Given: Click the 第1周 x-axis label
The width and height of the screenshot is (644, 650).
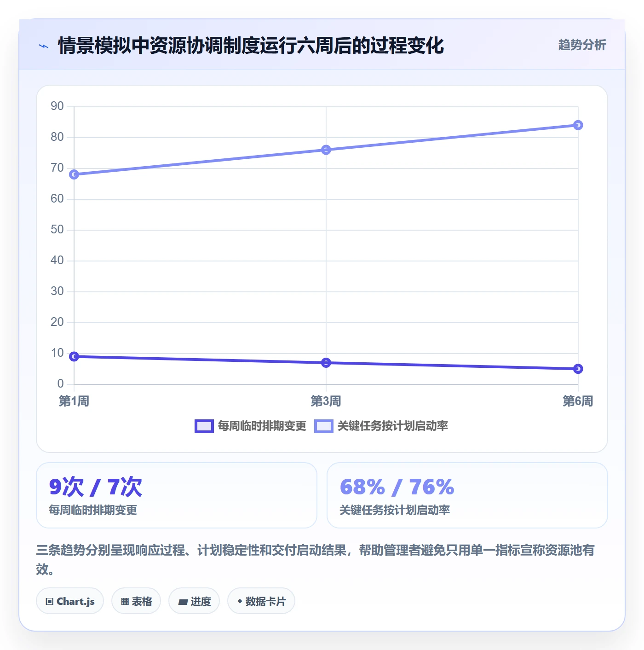Looking at the screenshot, I should [x=74, y=401].
